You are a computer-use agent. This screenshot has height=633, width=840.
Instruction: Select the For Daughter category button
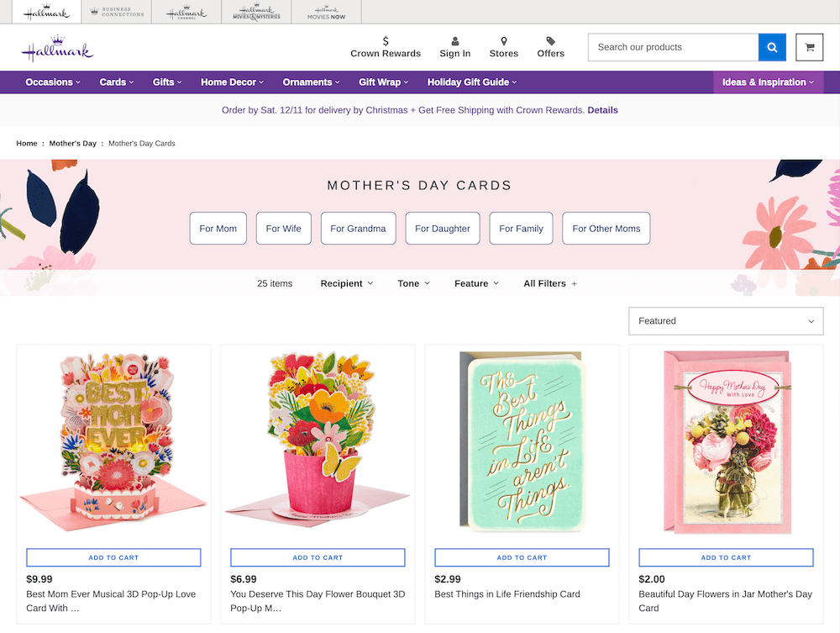pyautogui.click(x=443, y=229)
